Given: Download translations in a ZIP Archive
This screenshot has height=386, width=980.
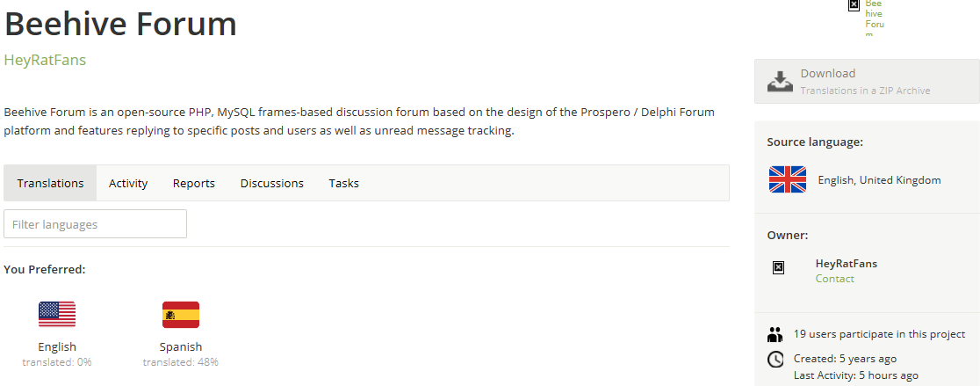Looking at the screenshot, I should pyautogui.click(x=867, y=81).
